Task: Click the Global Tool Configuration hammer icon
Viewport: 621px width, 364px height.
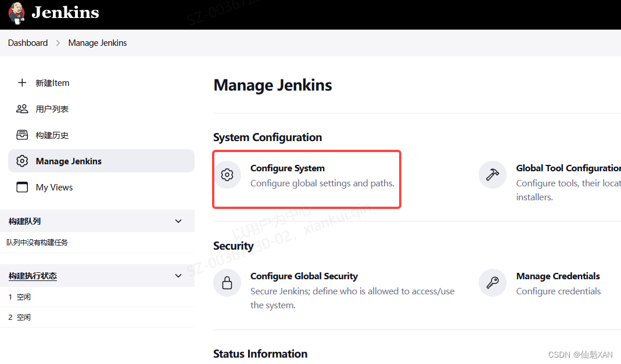Action: click(x=492, y=174)
